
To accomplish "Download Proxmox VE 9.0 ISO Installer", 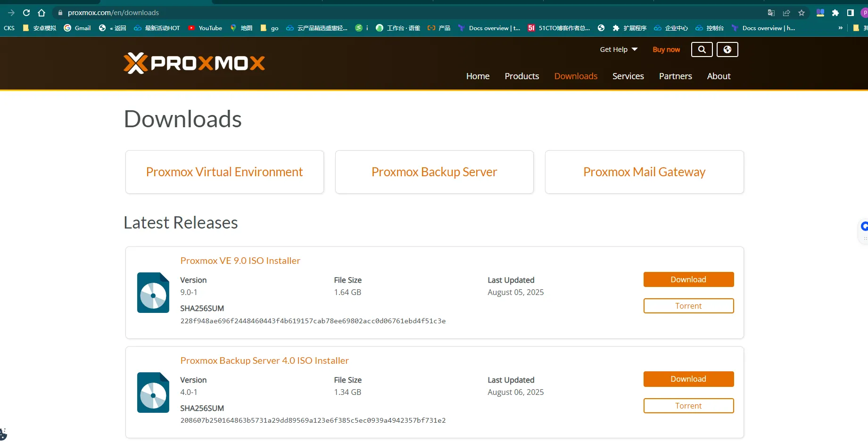I will [x=688, y=279].
